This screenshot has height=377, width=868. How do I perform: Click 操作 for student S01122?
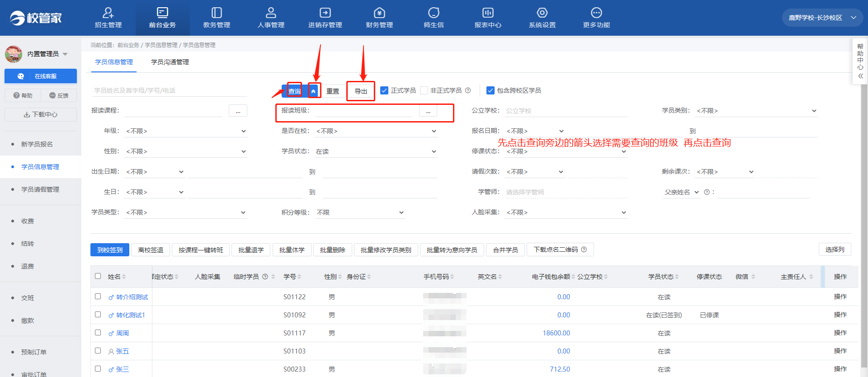click(840, 297)
